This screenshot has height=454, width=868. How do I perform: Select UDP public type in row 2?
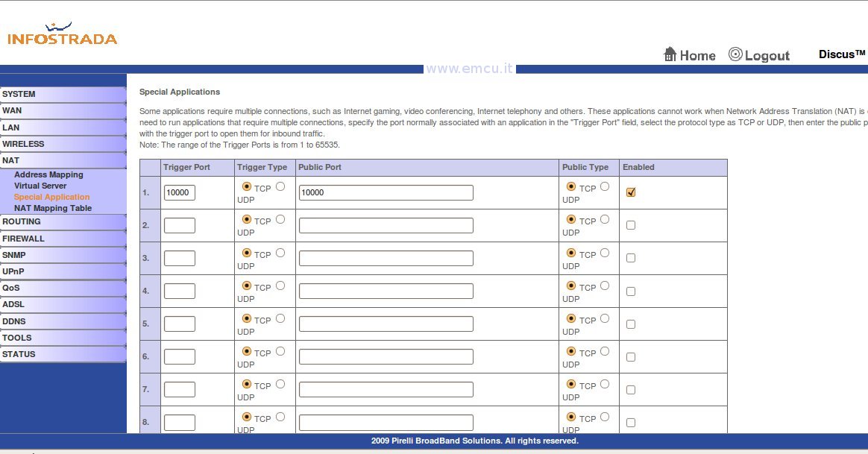coord(605,219)
